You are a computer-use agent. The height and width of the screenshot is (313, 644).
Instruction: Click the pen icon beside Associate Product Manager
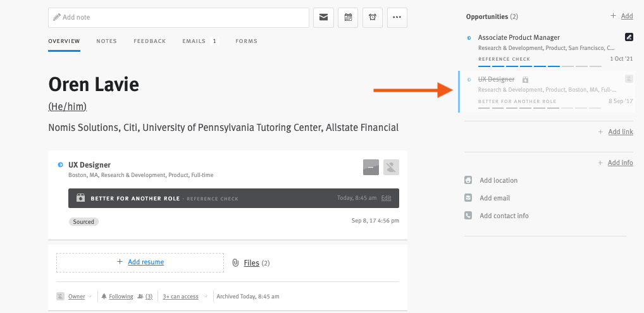pyautogui.click(x=628, y=38)
